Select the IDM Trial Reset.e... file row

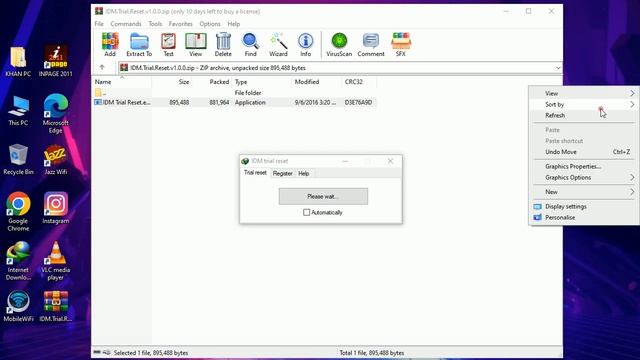[235, 102]
